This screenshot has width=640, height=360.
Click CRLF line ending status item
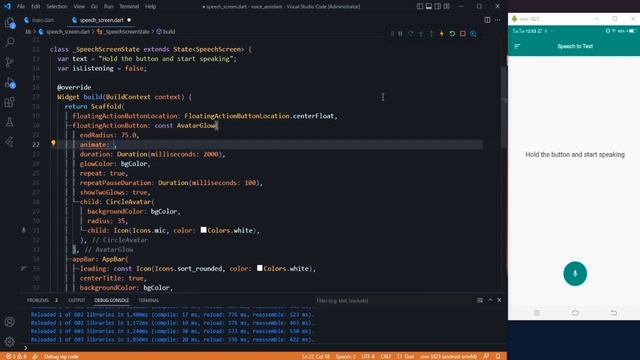tap(386, 356)
